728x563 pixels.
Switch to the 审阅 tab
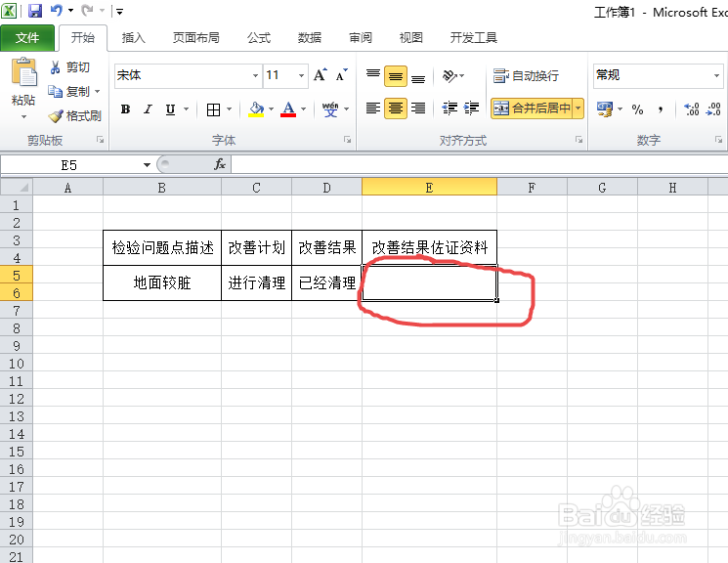(x=361, y=37)
